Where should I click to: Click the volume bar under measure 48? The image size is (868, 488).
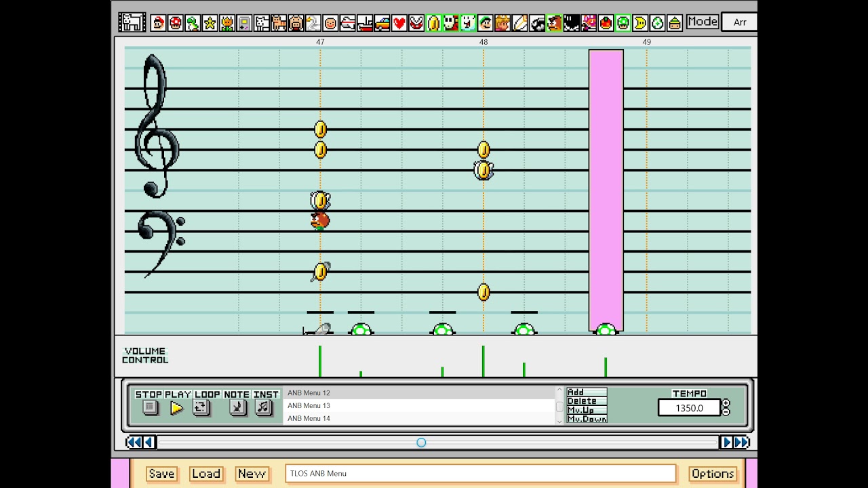(x=483, y=361)
